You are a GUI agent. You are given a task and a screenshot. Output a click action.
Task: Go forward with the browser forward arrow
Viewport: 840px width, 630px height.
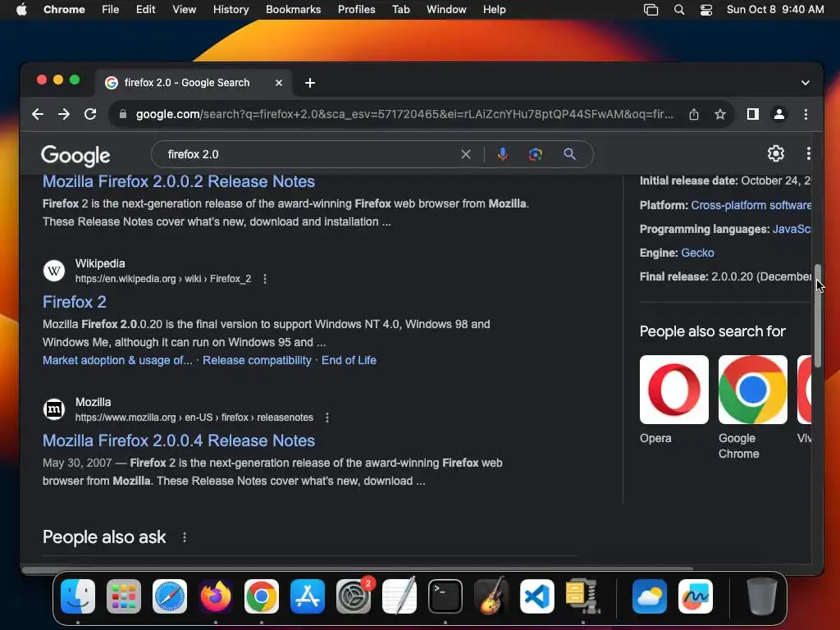[64, 114]
